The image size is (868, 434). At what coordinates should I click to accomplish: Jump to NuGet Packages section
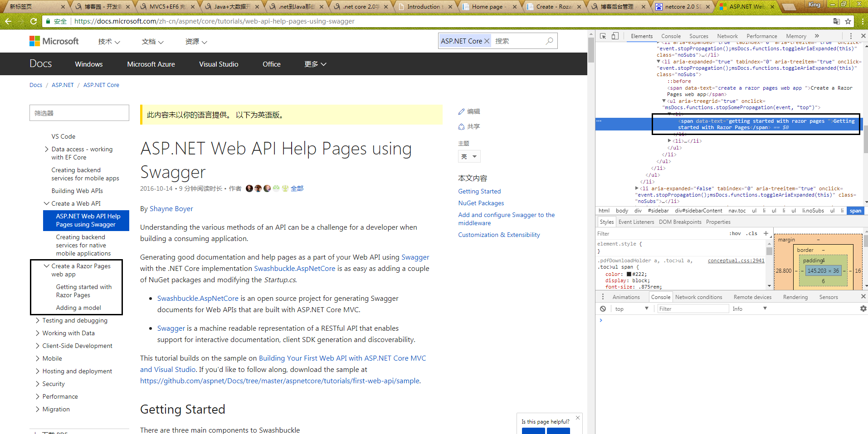[x=481, y=203]
